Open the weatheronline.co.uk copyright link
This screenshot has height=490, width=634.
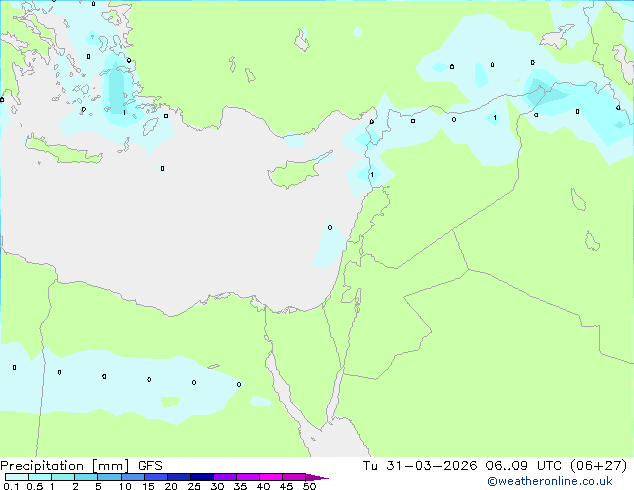coord(550,481)
